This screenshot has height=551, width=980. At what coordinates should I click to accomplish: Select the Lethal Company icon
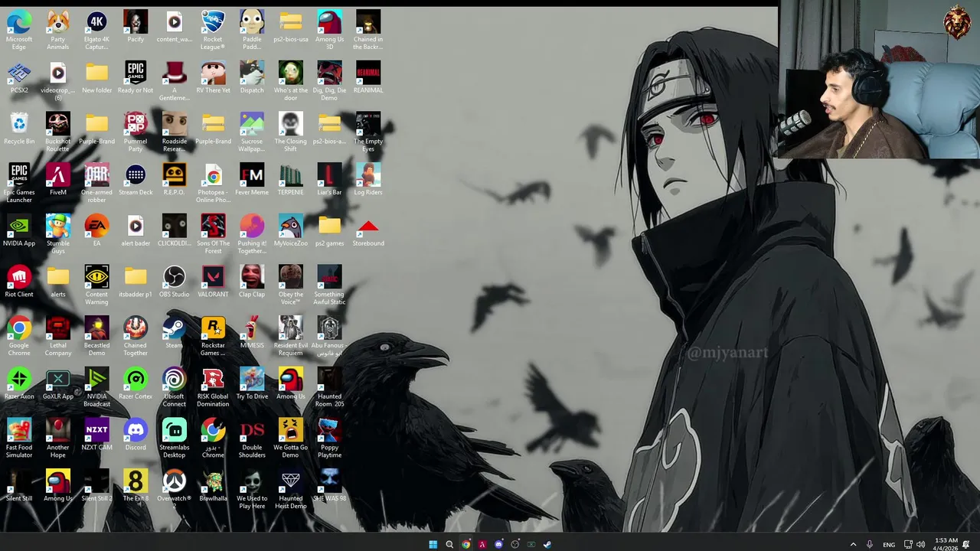(57, 337)
